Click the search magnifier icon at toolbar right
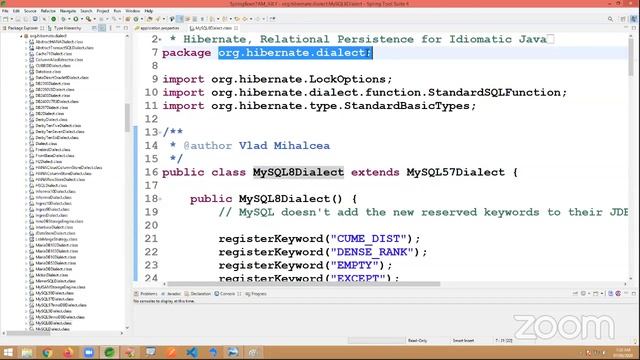Viewport: 640px width, 360px height. 610,19
